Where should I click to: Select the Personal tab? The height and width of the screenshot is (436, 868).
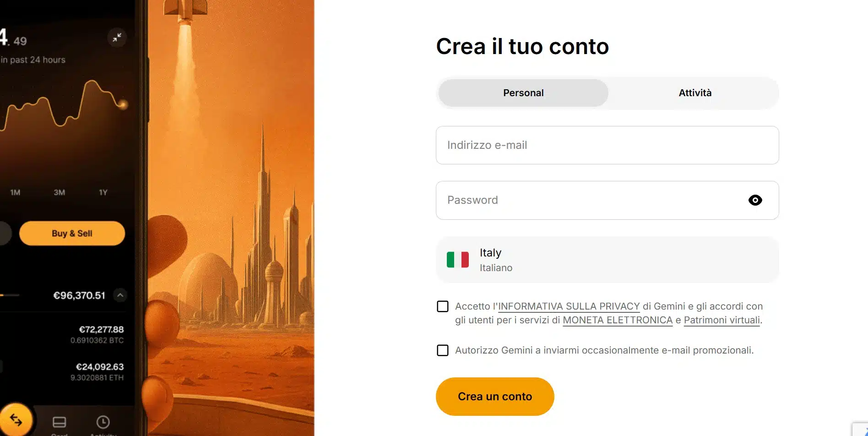point(523,93)
